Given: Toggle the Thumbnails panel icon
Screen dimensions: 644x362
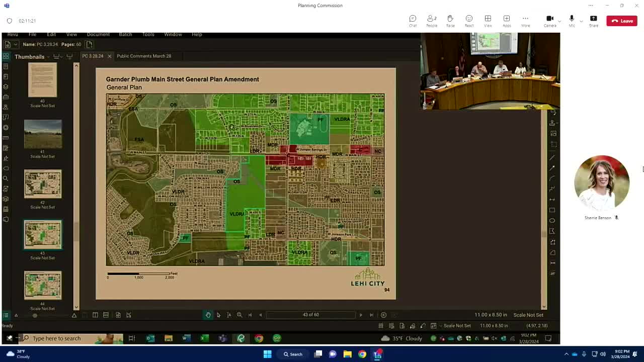Looking at the screenshot, I should (6, 56).
